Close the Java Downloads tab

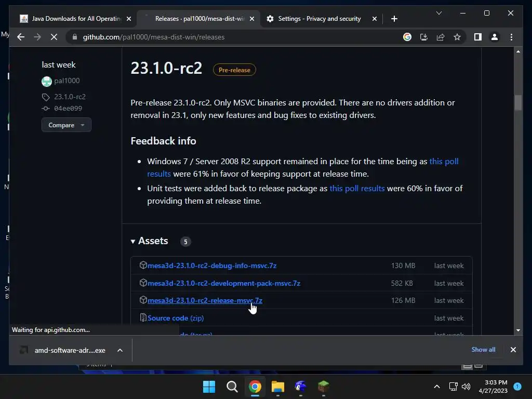(129, 19)
